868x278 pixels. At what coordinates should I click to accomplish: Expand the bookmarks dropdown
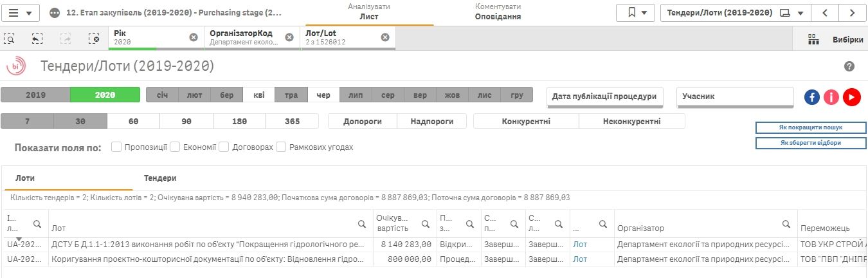[x=635, y=13]
